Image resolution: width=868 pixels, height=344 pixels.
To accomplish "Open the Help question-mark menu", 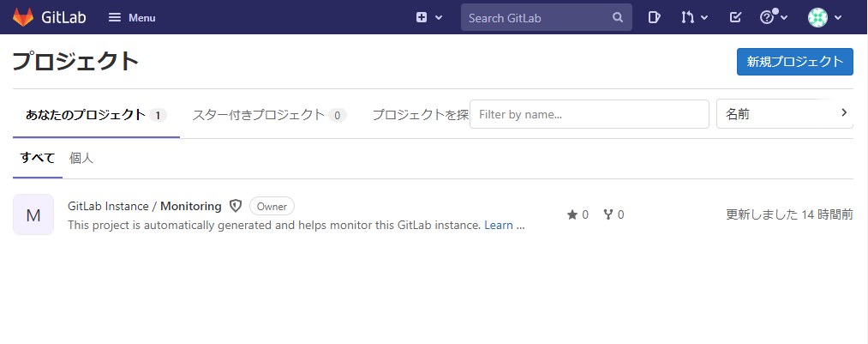I will coord(774,17).
